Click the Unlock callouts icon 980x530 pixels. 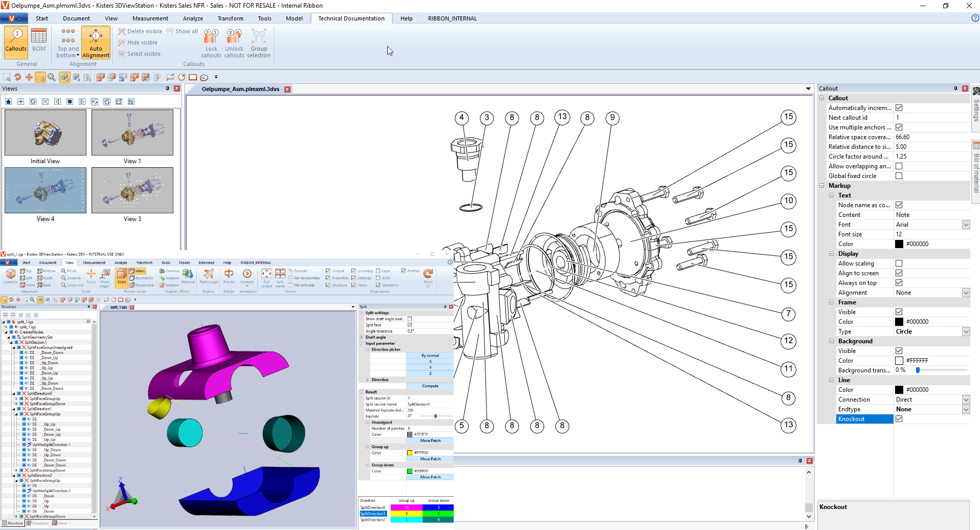click(234, 43)
